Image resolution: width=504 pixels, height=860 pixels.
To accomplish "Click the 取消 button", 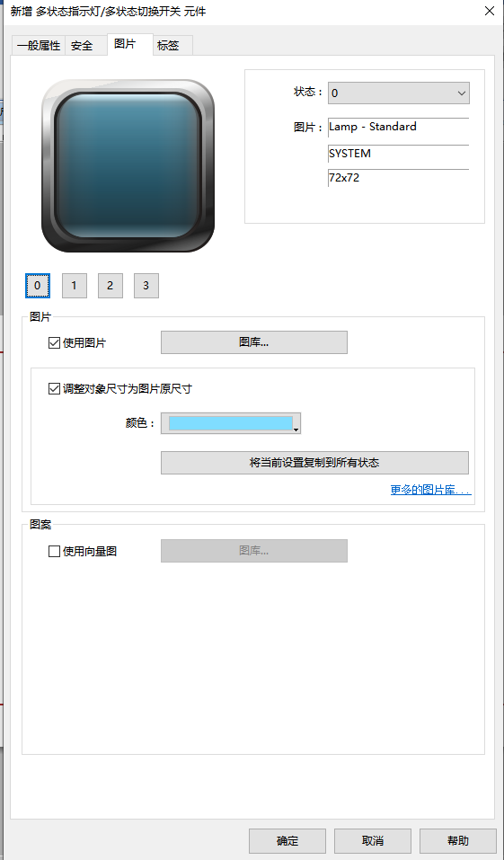I will coord(373,841).
